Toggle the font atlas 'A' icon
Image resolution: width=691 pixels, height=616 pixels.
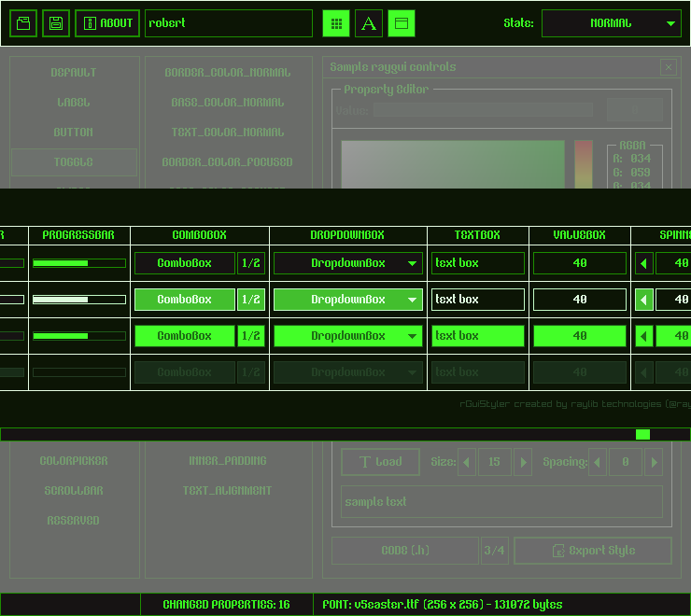pyautogui.click(x=369, y=23)
